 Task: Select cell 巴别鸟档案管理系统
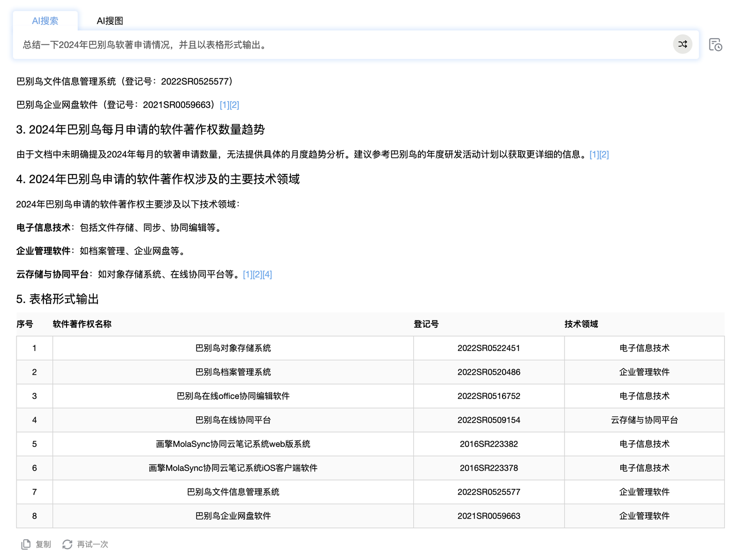pos(233,372)
